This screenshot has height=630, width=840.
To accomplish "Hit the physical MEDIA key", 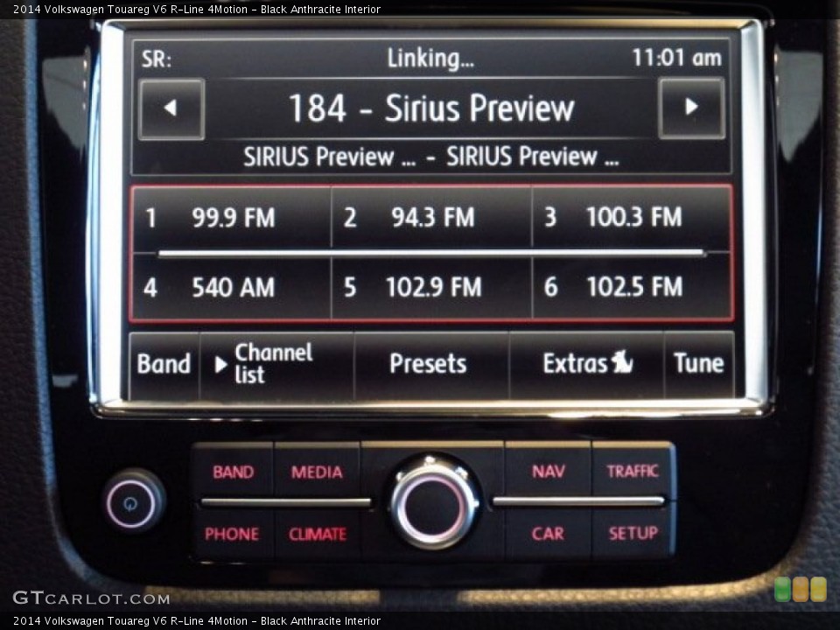I will point(317,472).
